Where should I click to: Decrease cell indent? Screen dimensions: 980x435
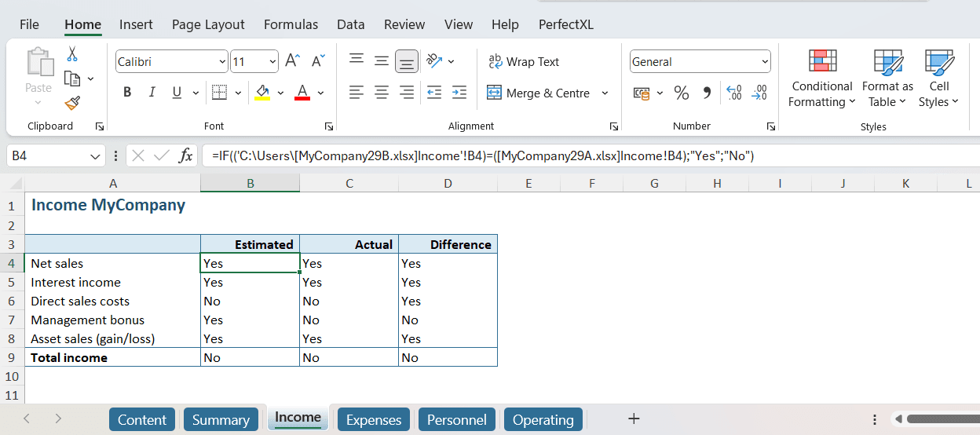click(x=434, y=93)
